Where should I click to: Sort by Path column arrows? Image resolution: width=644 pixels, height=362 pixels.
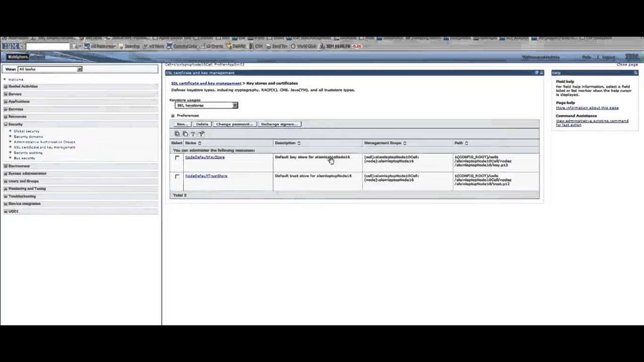466,143
